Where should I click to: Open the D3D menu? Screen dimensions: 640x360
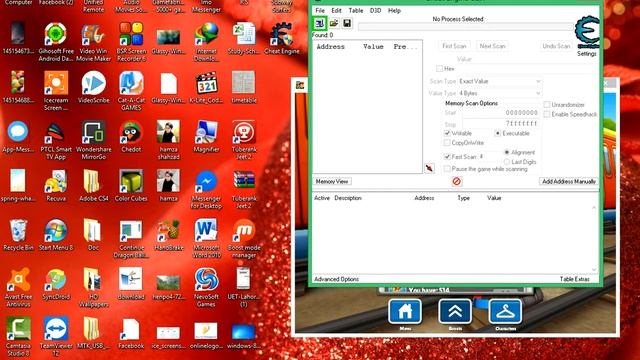coord(375,11)
